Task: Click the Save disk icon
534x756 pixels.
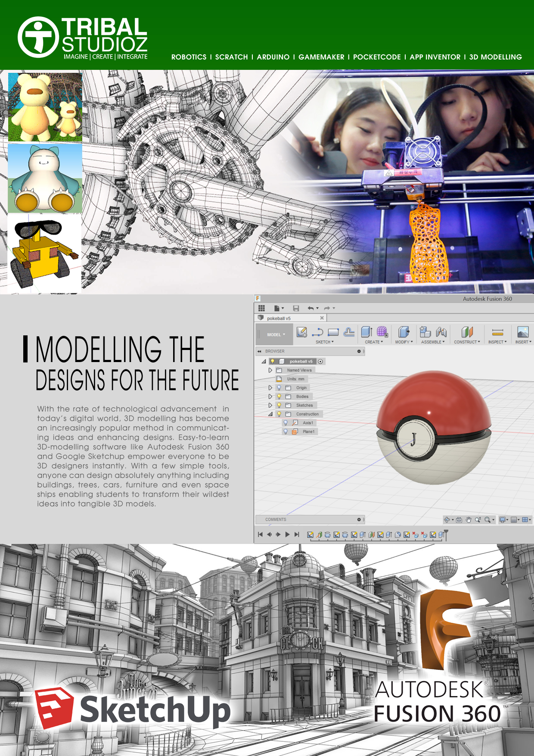Action: [296, 308]
